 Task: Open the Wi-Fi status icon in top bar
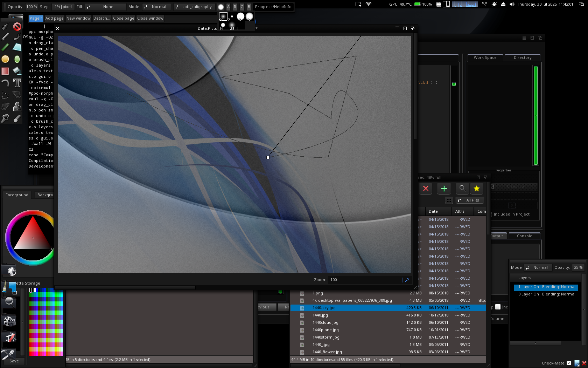pyautogui.click(x=369, y=4)
